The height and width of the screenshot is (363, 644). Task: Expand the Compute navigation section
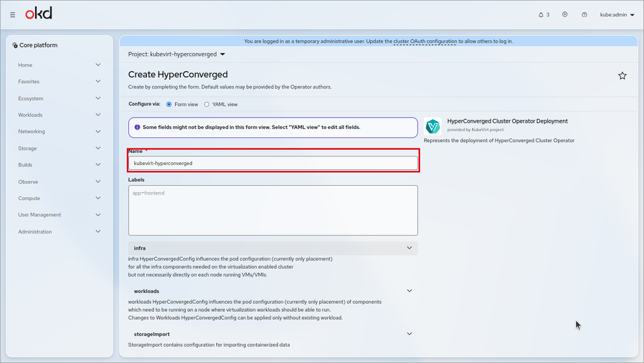pyautogui.click(x=59, y=198)
